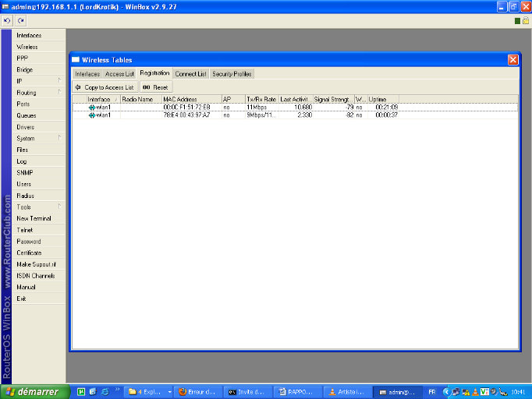This screenshot has height=399, width=532.
Task: Click Make Supout.rif in sidebar
Action: point(38,264)
